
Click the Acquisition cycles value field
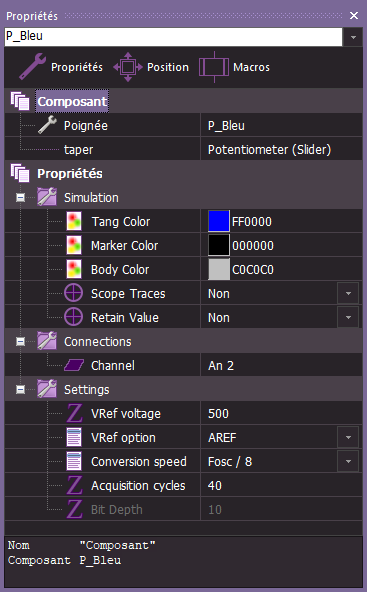[x=281, y=486]
